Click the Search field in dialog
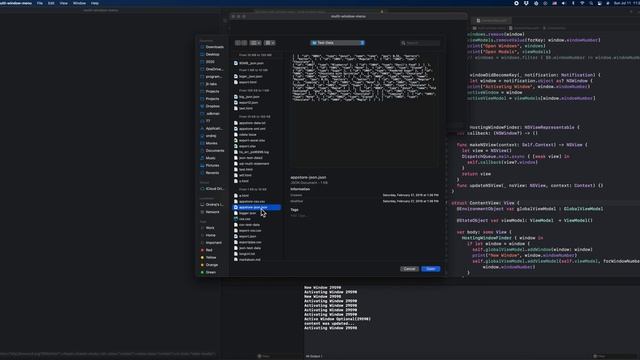Image resolution: width=640 pixels, height=360 pixels. (421, 43)
